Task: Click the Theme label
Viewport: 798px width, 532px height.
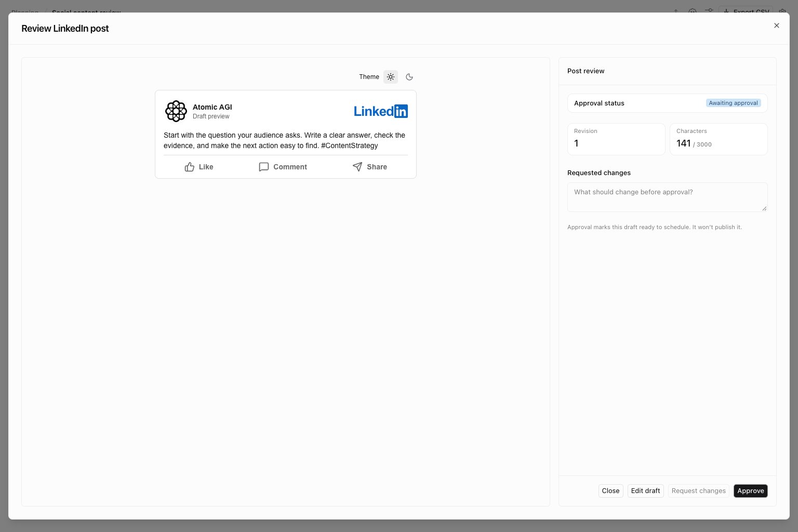Action: pos(369,77)
